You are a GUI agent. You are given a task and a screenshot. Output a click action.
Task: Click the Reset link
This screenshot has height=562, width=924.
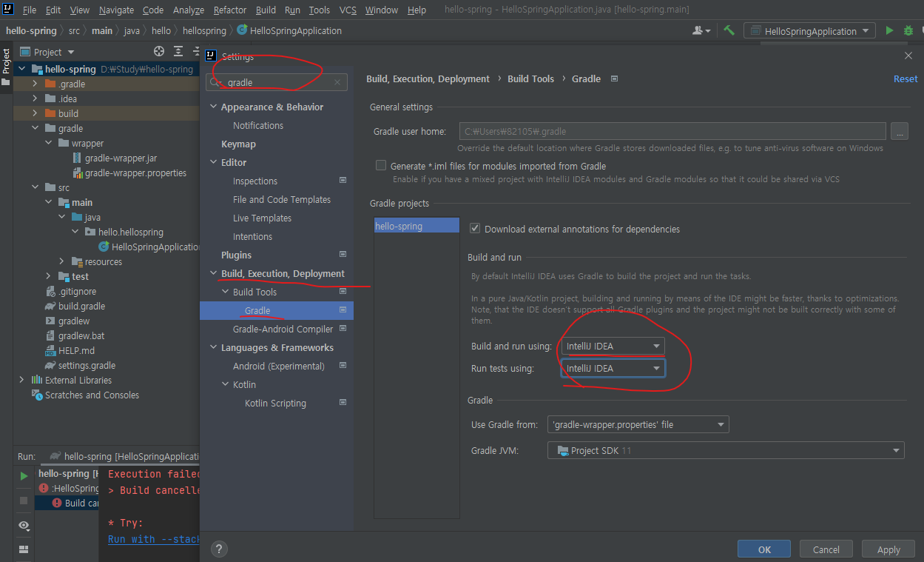[x=906, y=78]
